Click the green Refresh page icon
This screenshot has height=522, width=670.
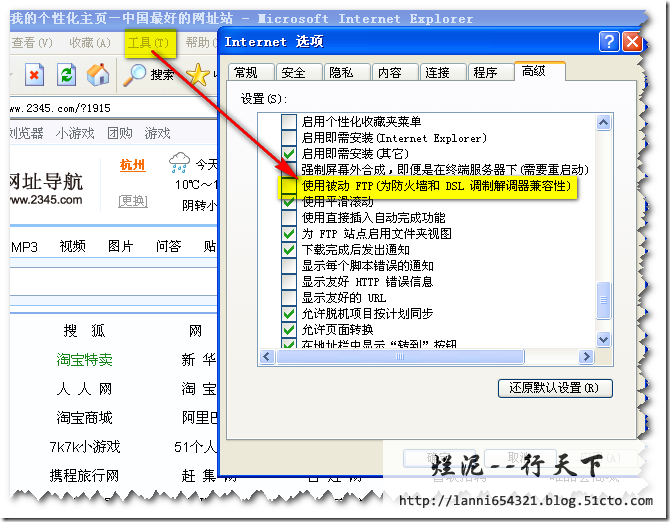tap(66, 74)
